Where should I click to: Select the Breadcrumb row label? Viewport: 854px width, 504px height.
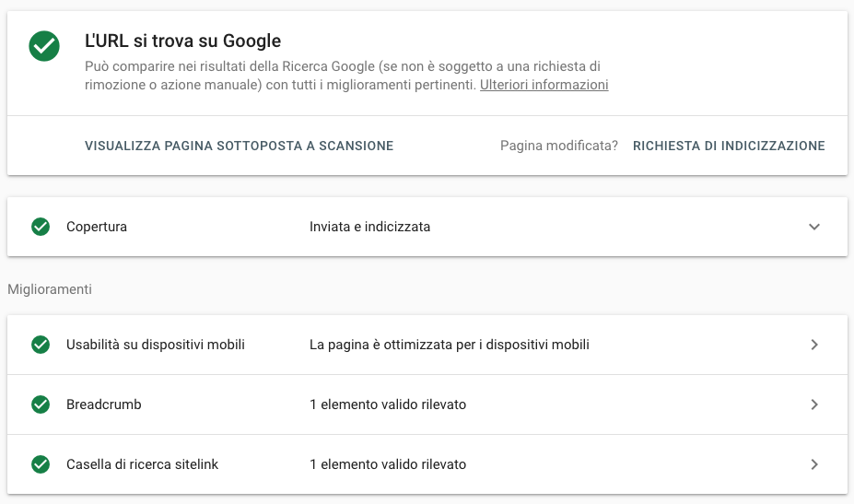(x=104, y=404)
